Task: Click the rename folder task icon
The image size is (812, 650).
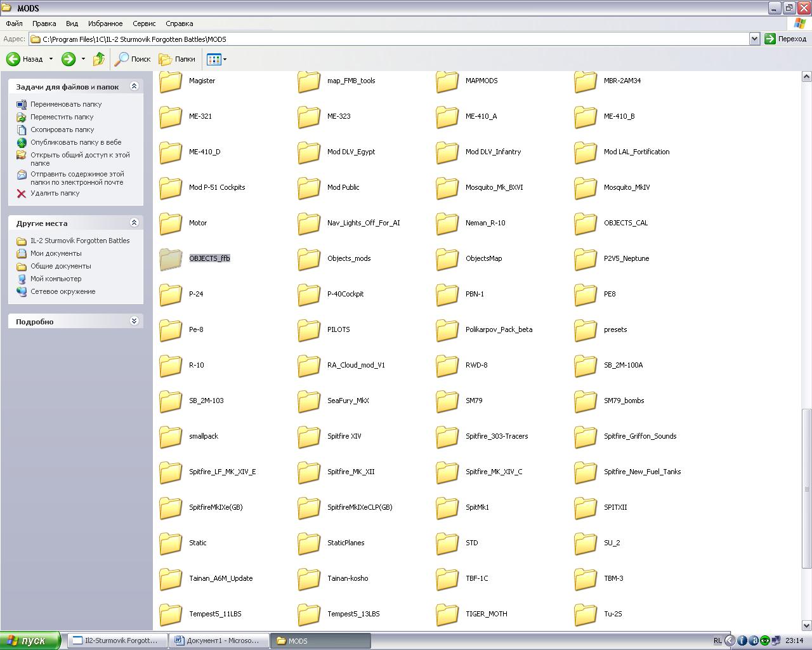Action: (x=22, y=104)
